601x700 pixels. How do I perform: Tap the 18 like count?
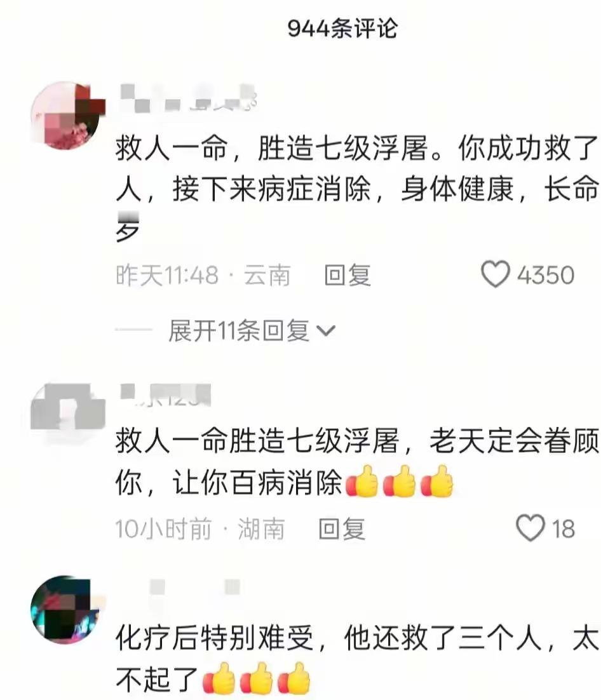coord(563,529)
